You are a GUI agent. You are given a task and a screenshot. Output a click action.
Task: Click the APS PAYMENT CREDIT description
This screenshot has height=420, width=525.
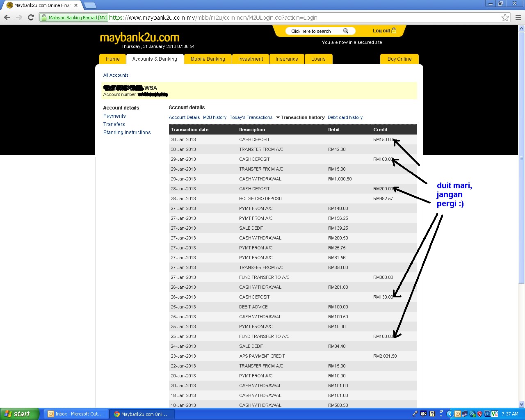[262, 356]
